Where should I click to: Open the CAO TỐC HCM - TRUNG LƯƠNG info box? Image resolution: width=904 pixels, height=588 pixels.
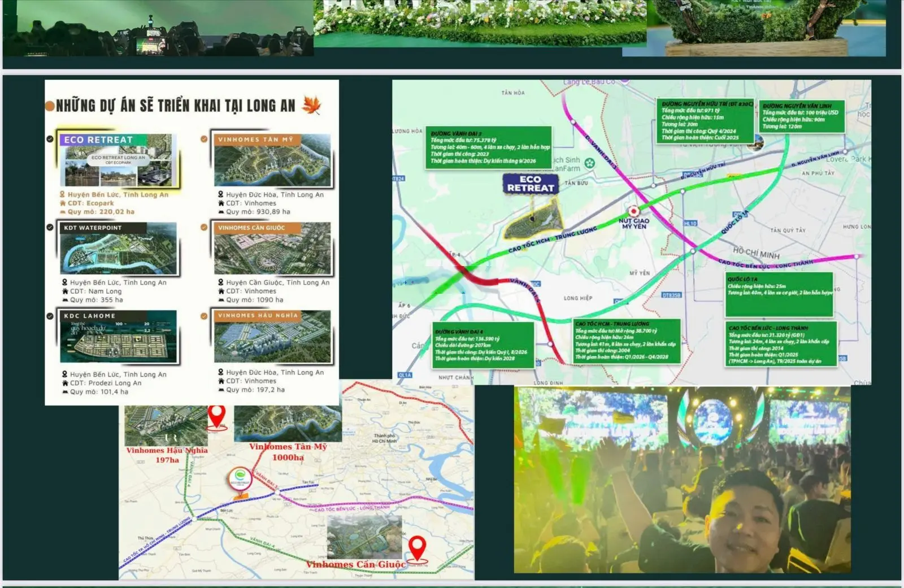click(626, 341)
